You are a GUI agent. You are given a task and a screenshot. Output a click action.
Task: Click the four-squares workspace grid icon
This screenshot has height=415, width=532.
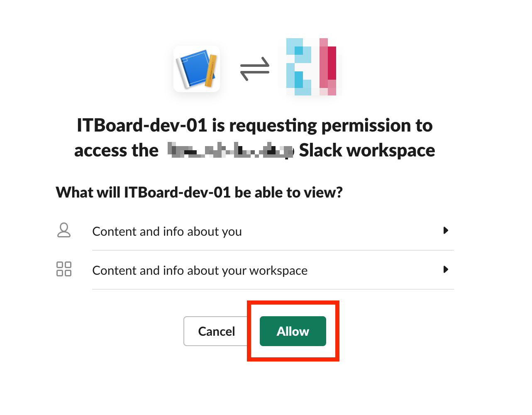click(64, 269)
